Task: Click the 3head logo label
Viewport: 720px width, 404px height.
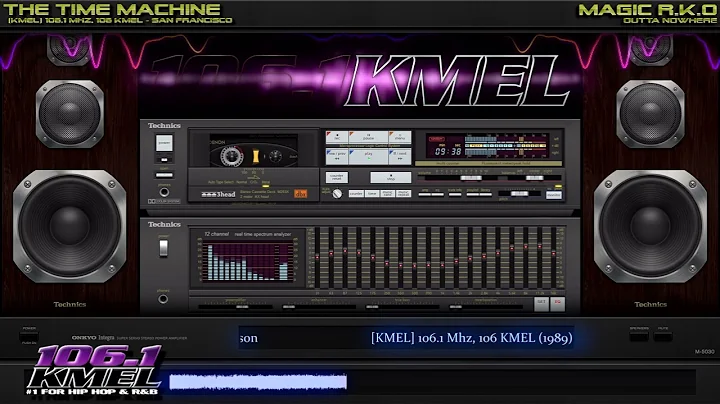Action: coord(219,194)
